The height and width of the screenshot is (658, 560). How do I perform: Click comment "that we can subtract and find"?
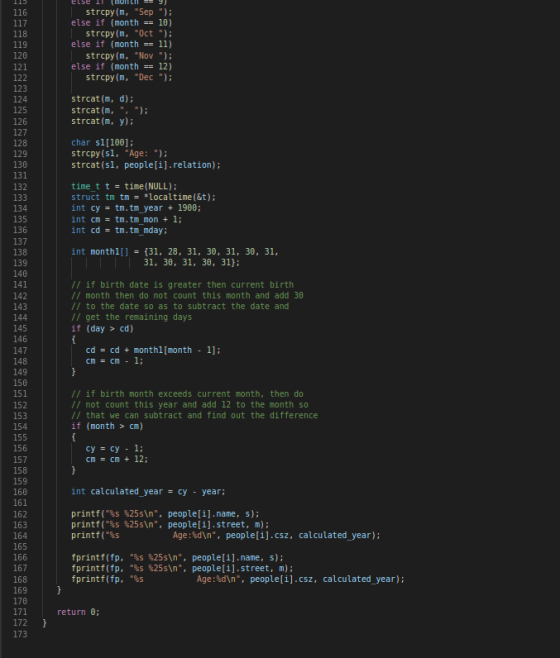coord(194,415)
